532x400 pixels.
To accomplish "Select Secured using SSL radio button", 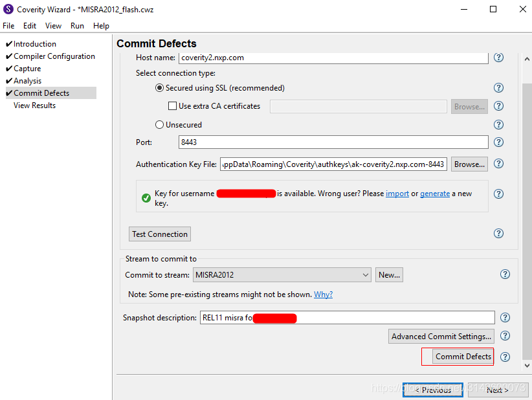I will (x=159, y=88).
